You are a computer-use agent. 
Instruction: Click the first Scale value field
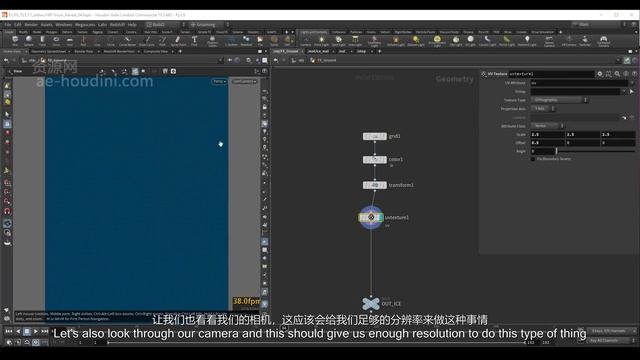coord(547,134)
